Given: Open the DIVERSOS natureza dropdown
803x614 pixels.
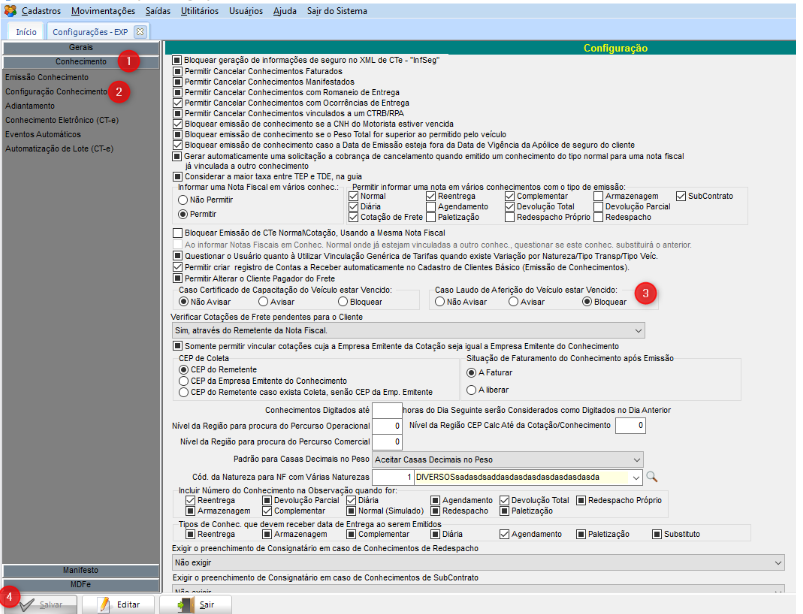Looking at the screenshot, I should click(636, 477).
